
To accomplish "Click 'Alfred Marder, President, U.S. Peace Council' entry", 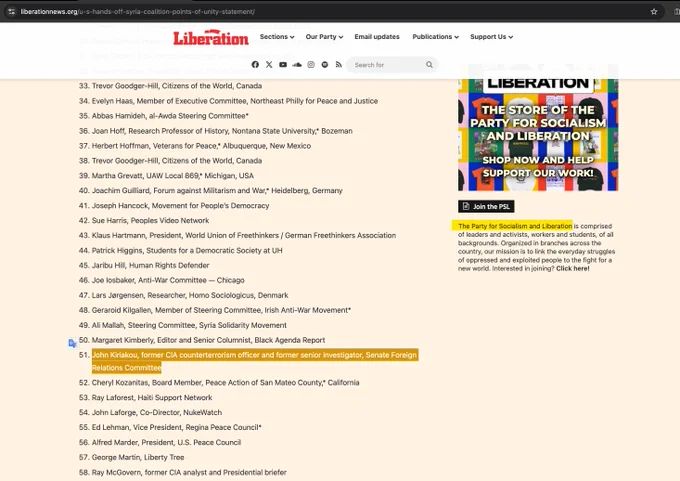I will coord(166,442).
